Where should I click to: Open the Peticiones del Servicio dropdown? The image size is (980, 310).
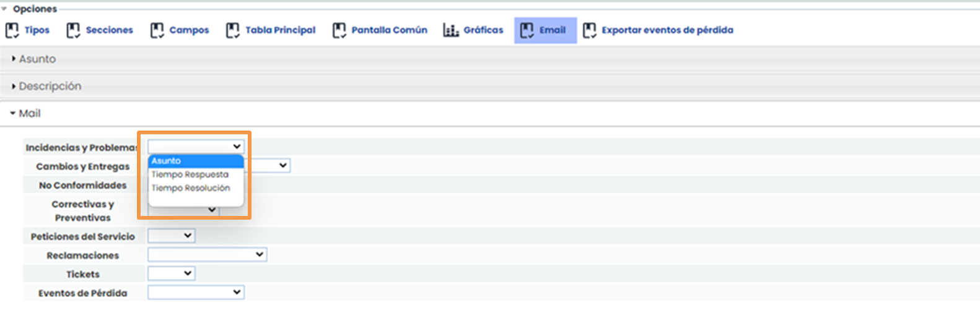coord(171,236)
